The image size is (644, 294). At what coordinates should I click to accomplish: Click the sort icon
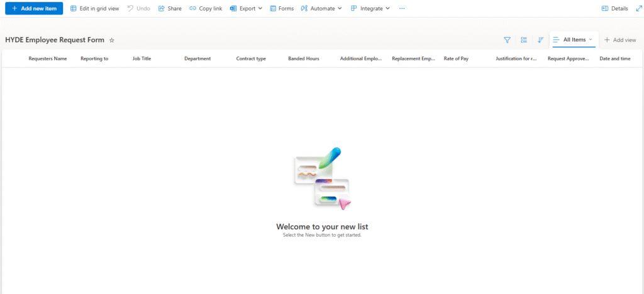[x=540, y=40]
